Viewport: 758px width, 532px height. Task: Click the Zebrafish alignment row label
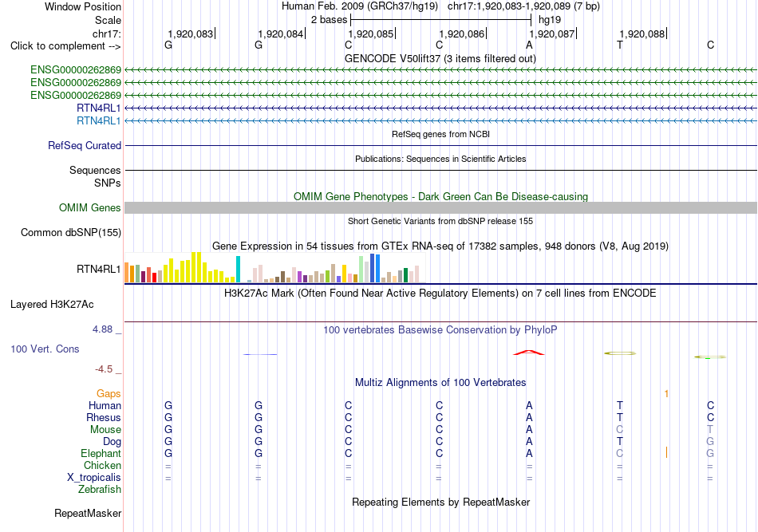(100, 490)
